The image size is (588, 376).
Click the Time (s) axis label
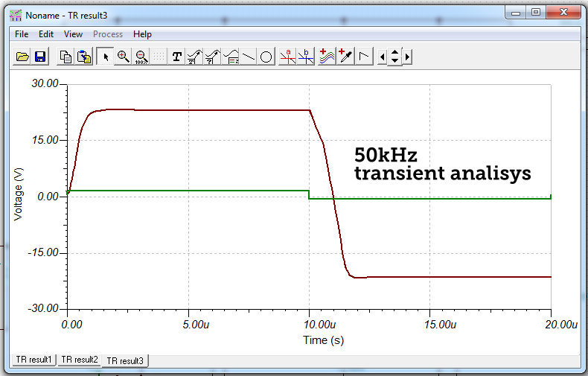pyautogui.click(x=323, y=340)
